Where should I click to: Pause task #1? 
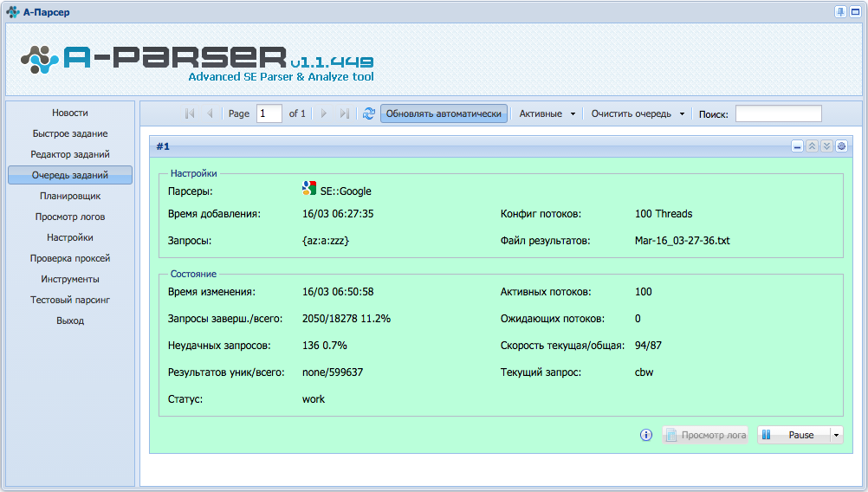794,435
